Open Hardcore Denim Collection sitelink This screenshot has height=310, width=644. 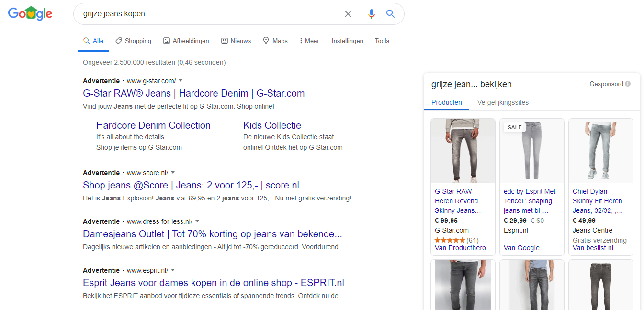[x=153, y=125]
